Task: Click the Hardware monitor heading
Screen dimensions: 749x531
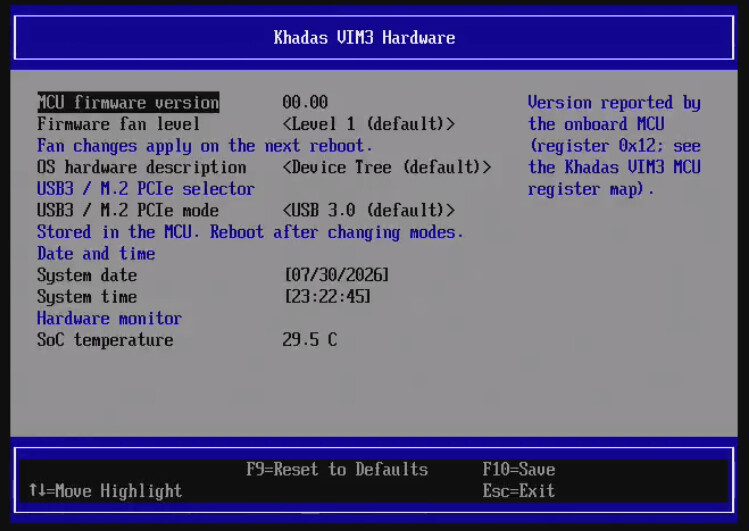Action: tap(109, 319)
